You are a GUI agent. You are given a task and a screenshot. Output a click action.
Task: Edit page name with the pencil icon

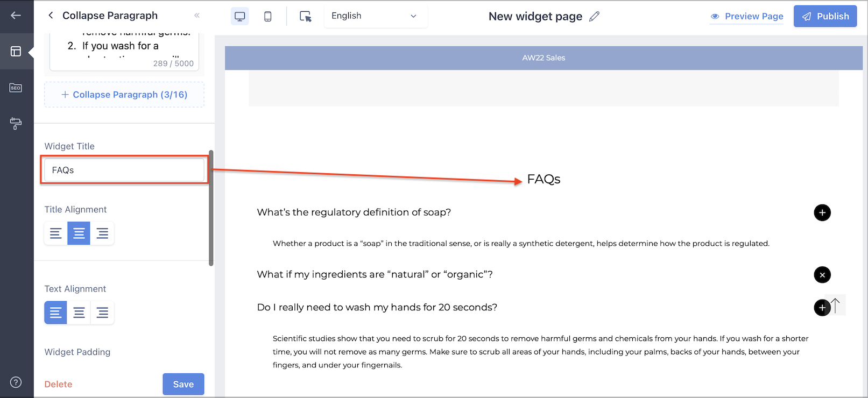(x=594, y=16)
